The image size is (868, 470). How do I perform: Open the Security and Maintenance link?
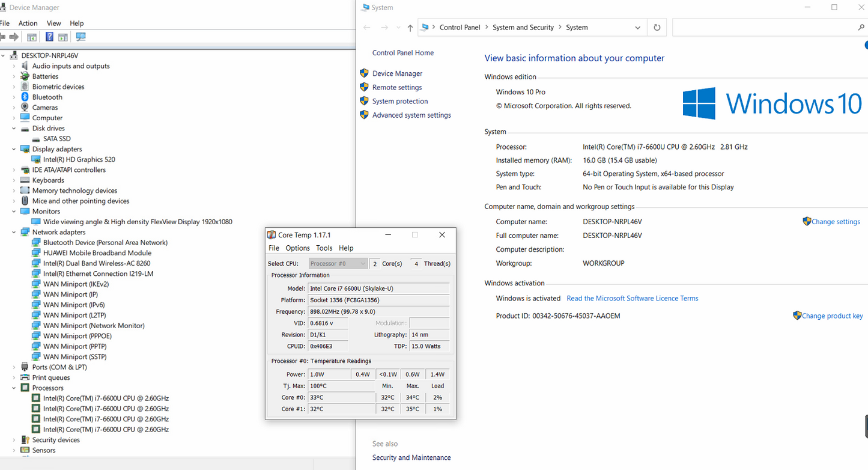411,457
